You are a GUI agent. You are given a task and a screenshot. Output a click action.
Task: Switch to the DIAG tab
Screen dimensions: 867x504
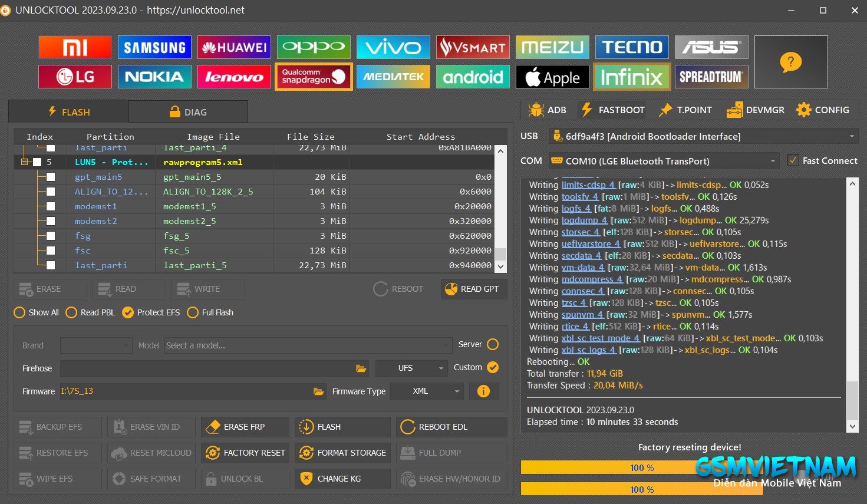coord(188,111)
